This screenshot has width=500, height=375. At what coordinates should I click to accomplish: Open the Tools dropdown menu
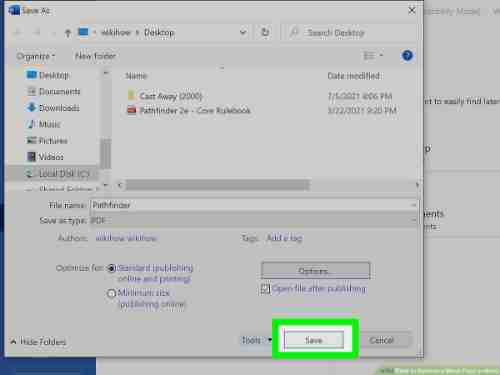tap(256, 340)
